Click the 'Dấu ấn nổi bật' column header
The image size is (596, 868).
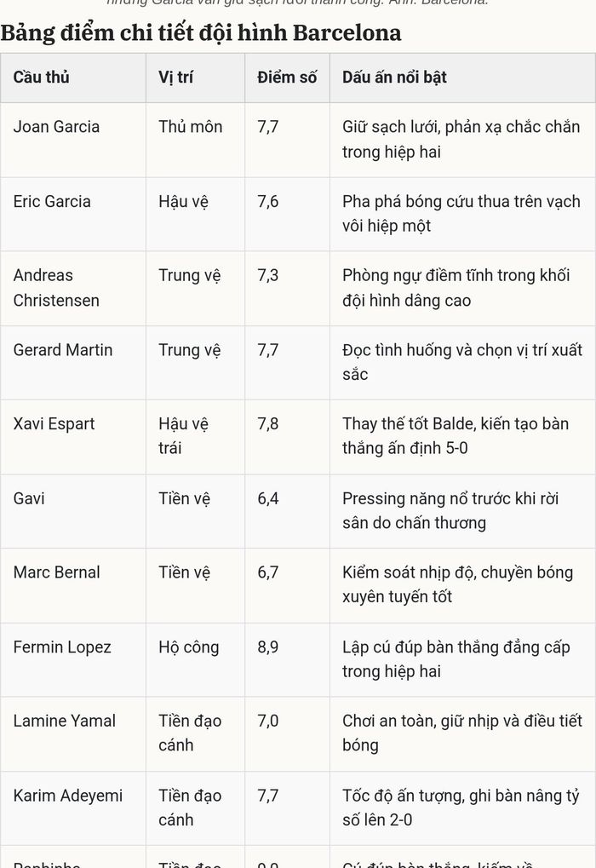[x=394, y=78]
